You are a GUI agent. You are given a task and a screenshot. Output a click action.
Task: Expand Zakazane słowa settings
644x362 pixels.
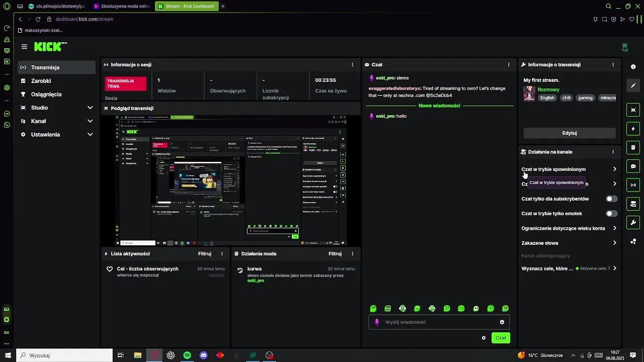(x=569, y=243)
